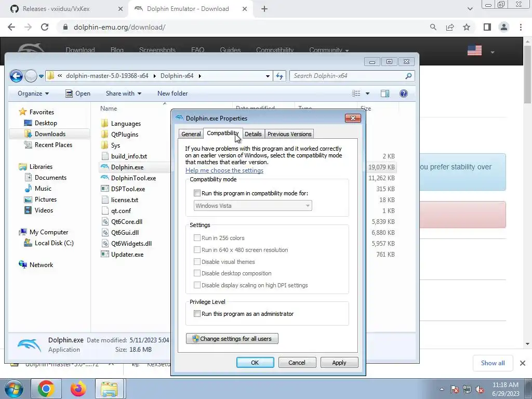The height and width of the screenshot is (399, 532).
Task: Select the DolphinTool.exe file icon
Action: 105,178
